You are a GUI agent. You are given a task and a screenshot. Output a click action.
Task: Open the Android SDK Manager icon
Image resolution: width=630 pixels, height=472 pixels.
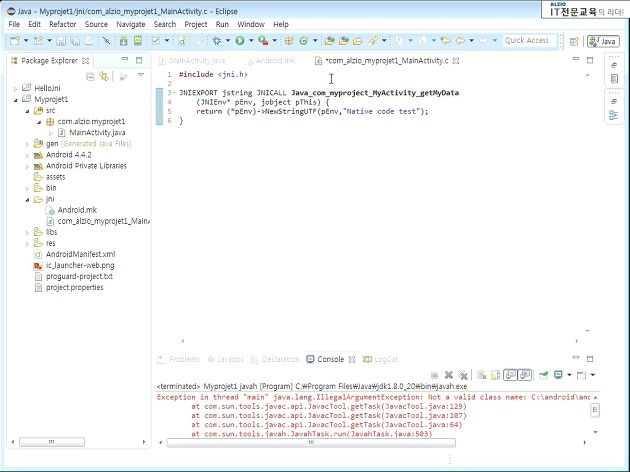pyautogui.click(x=123, y=41)
